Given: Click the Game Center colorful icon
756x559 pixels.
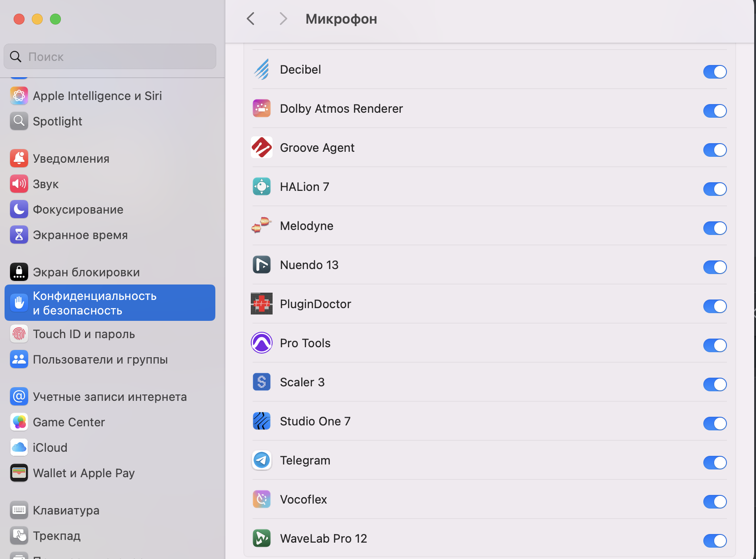Looking at the screenshot, I should [19, 422].
